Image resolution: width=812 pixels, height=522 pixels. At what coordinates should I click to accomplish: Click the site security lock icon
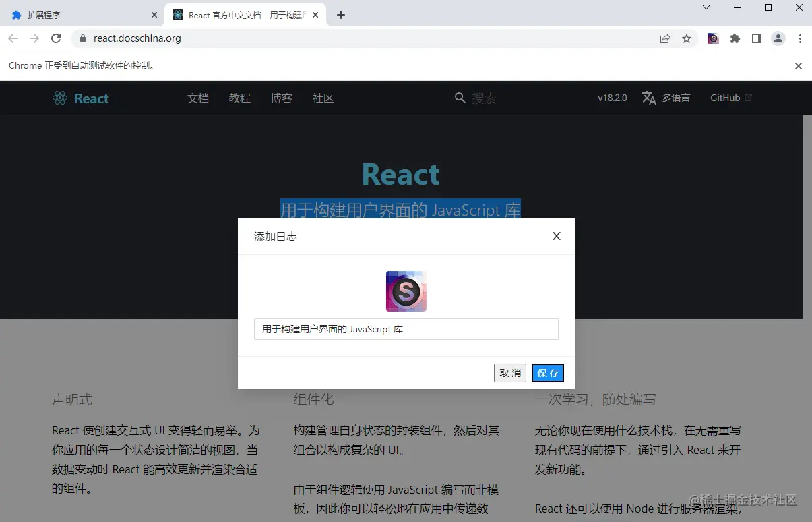coord(82,38)
